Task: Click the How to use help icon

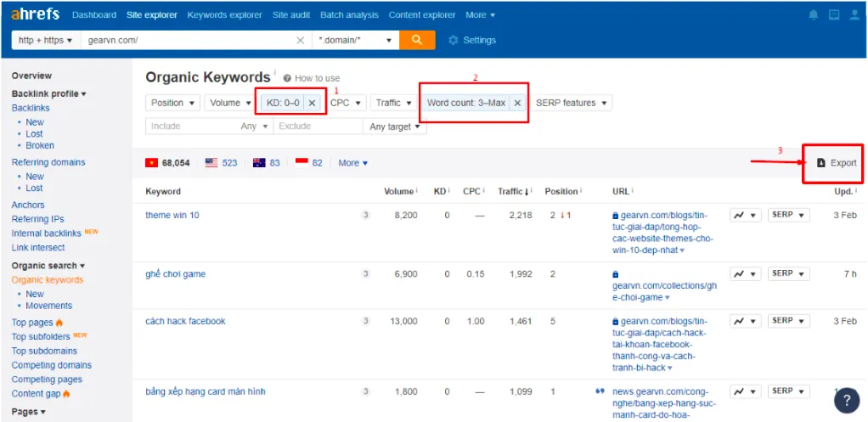Action: tap(287, 78)
